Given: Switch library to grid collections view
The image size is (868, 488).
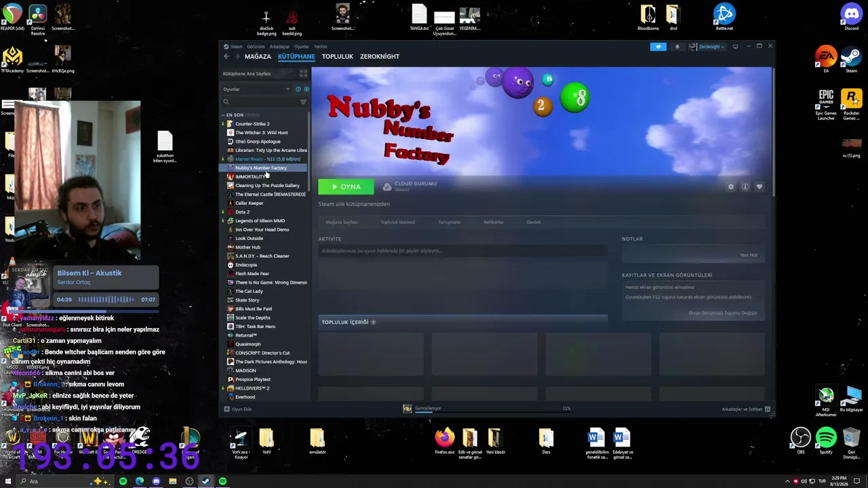Looking at the screenshot, I should pos(303,73).
